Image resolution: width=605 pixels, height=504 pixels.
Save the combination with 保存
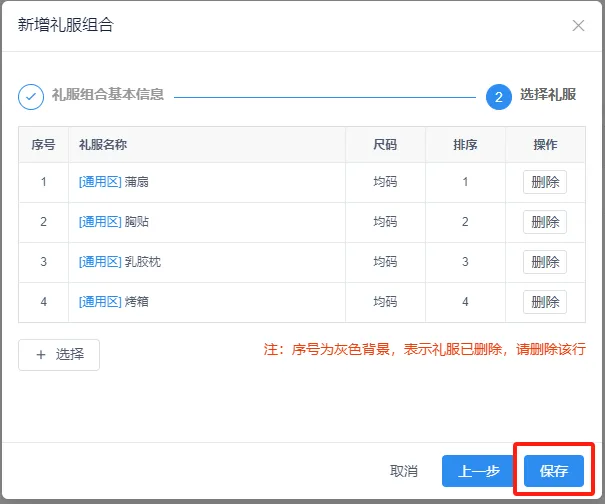click(x=553, y=471)
